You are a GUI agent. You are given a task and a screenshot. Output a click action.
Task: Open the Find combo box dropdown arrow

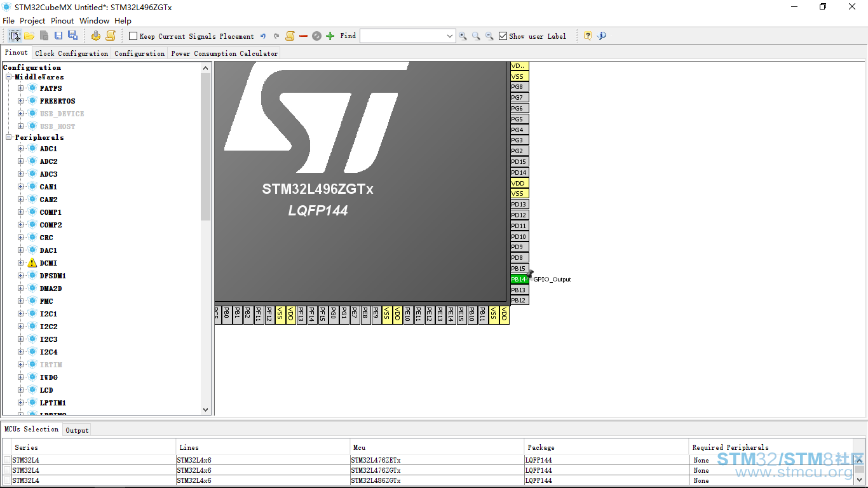pos(450,36)
